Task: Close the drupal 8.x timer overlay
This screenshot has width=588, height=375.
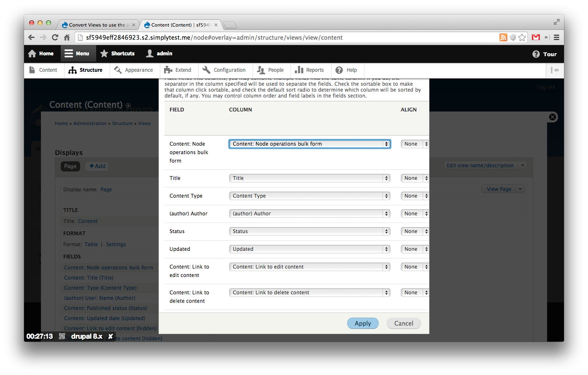Action: 111,337
